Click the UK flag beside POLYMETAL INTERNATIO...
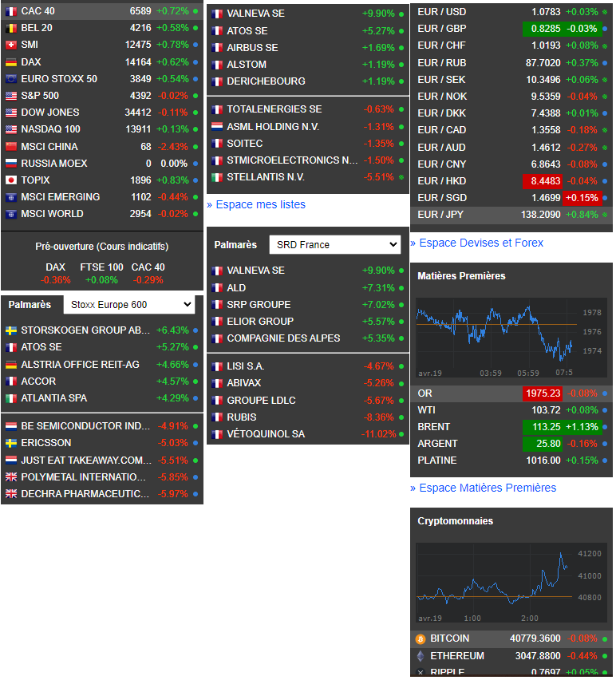The image size is (616, 680). pyautogui.click(x=11, y=477)
